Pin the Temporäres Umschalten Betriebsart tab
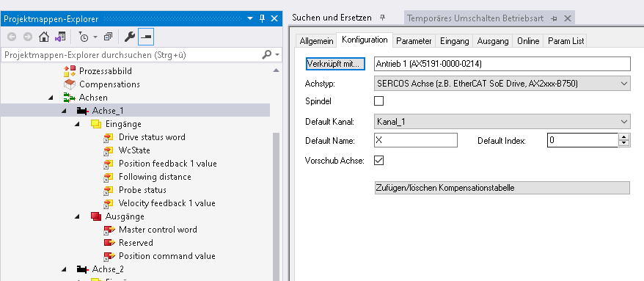The image size is (644, 281). click(x=554, y=18)
